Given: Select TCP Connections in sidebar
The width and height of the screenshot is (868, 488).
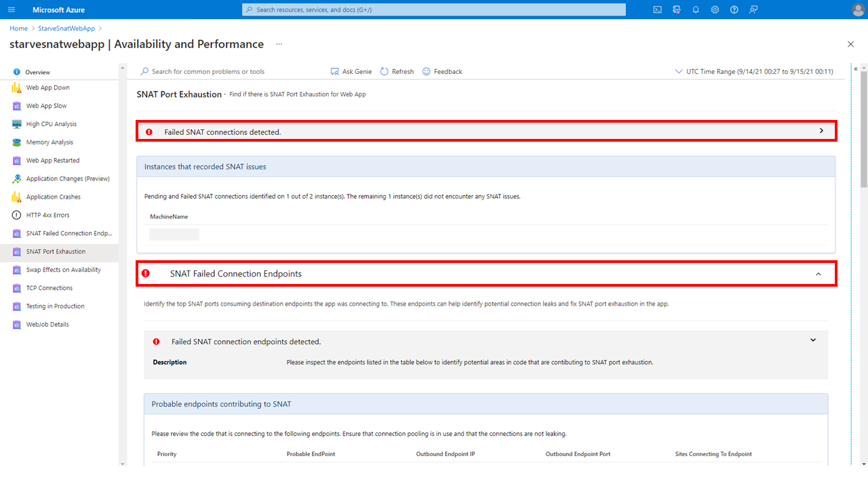Looking at the screenshot, I should point(49,288).
